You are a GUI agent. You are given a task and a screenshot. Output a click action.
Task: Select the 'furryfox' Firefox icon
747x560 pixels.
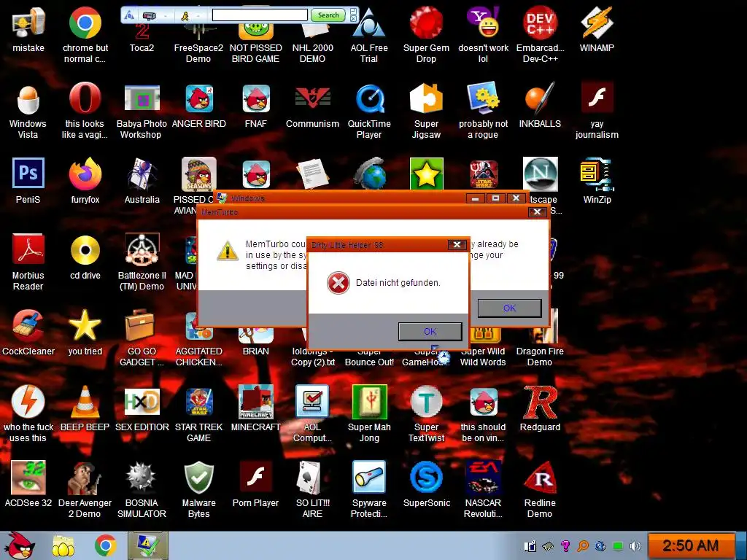click(x=85, y=180)
